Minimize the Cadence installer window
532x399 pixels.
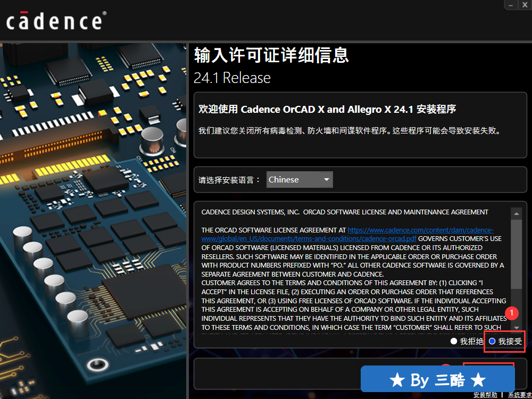click(x=511, y=5)
